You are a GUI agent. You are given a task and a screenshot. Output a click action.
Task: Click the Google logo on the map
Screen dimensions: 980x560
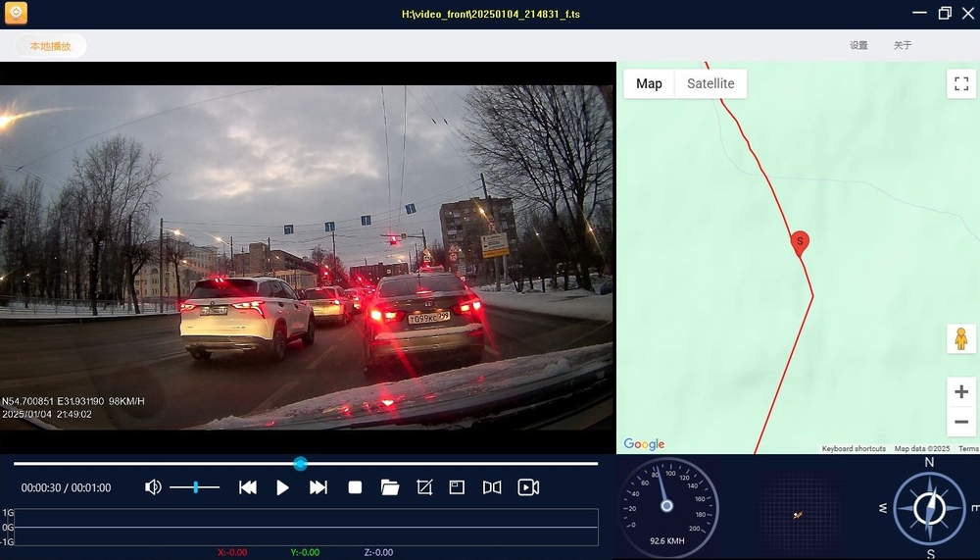[x=644, y=444]
